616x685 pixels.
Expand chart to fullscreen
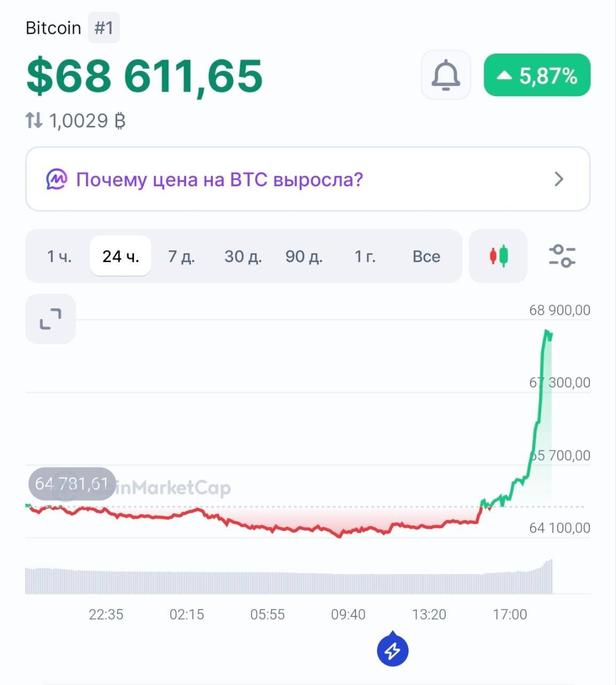pyautogui.click(x=50, y=319)
